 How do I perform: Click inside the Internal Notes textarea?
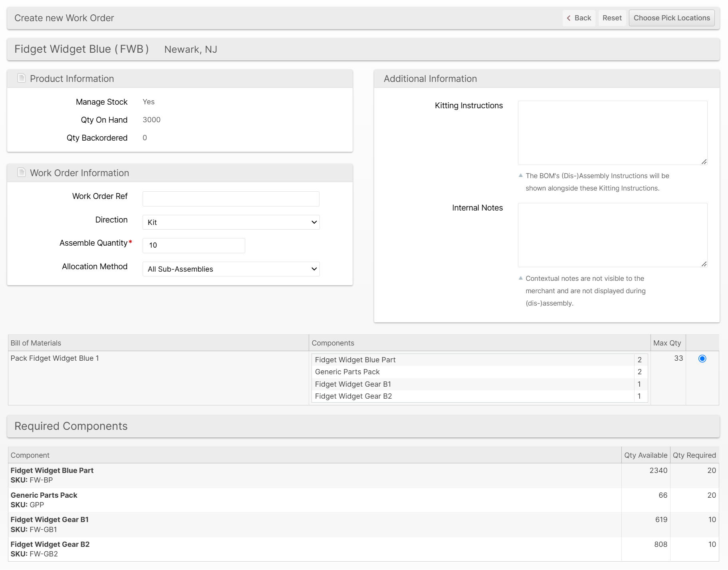(x=612, y=235)
